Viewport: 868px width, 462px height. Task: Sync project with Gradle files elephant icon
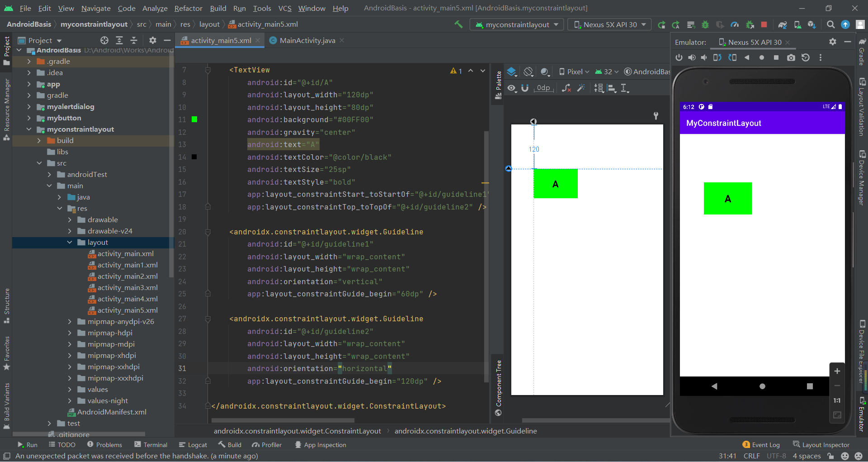[783, 24]
